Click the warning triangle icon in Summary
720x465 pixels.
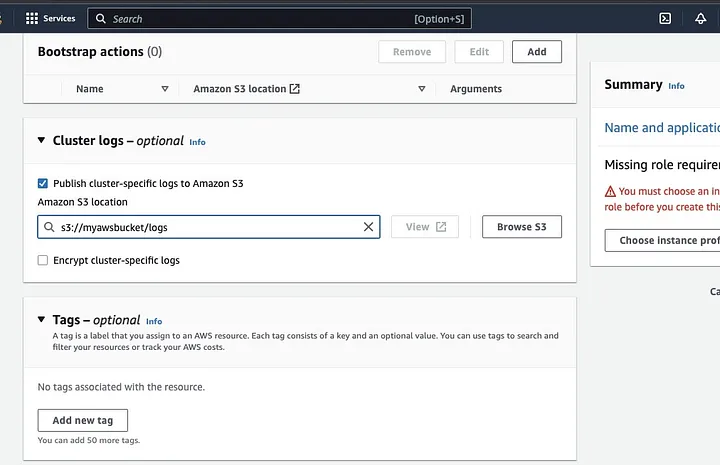(x=610, y=191)
